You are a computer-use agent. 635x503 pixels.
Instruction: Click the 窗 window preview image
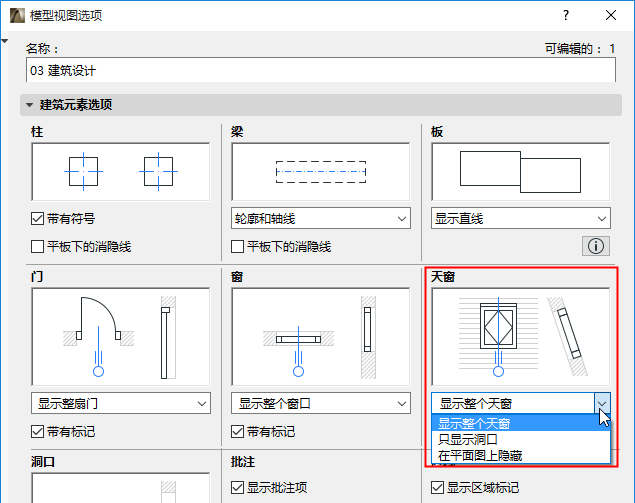[x=321, y=337]
